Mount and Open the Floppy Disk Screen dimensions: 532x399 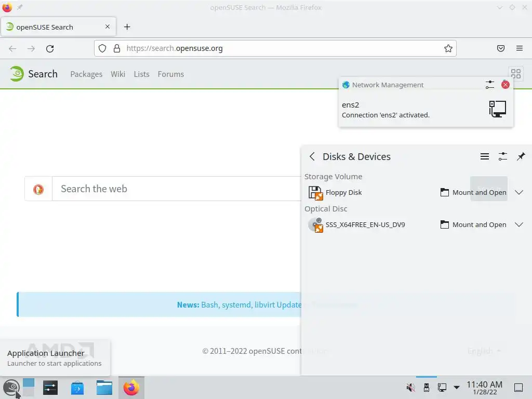pos(473,192)
